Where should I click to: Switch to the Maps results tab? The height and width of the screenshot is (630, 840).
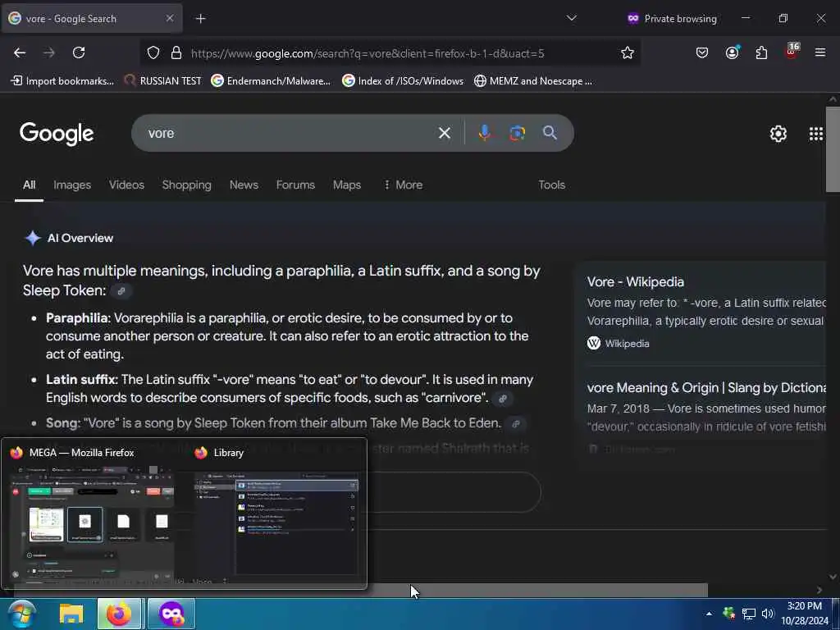(347, 185)
